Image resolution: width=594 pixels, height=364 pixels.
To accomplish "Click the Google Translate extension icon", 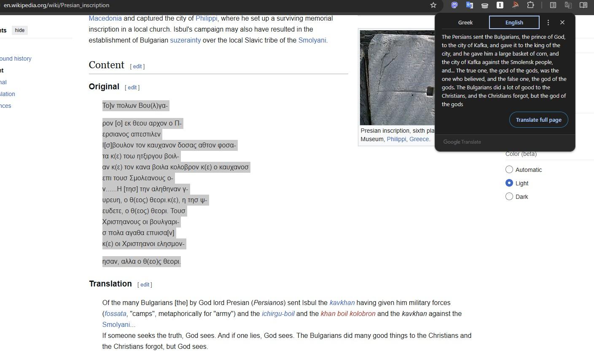I will pyautogui.click(x=469, y=5).
